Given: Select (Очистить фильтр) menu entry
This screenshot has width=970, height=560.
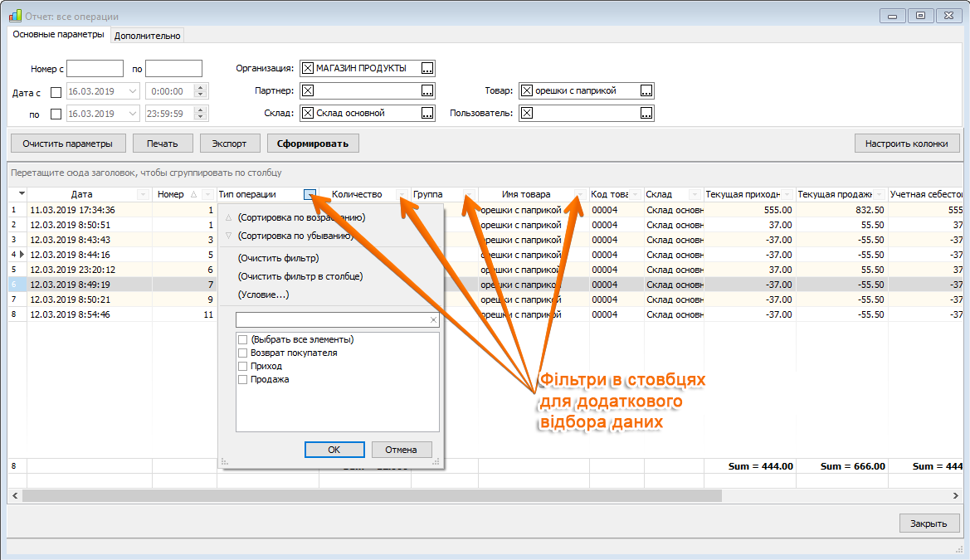Looking at the screenshot, I should [x=278, y=258].
